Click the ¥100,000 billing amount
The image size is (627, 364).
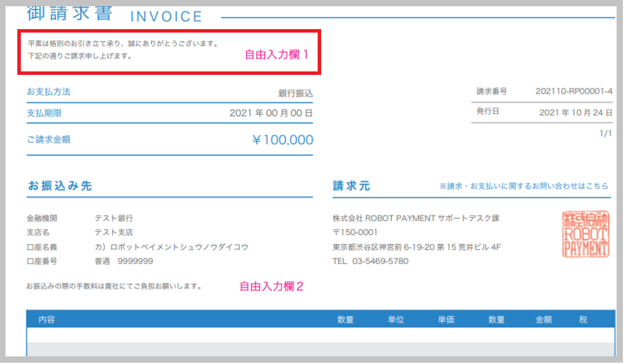[x=283, y=140]
